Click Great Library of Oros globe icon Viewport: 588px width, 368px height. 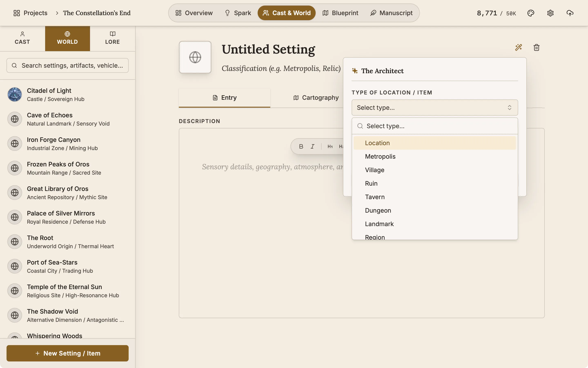14,193
